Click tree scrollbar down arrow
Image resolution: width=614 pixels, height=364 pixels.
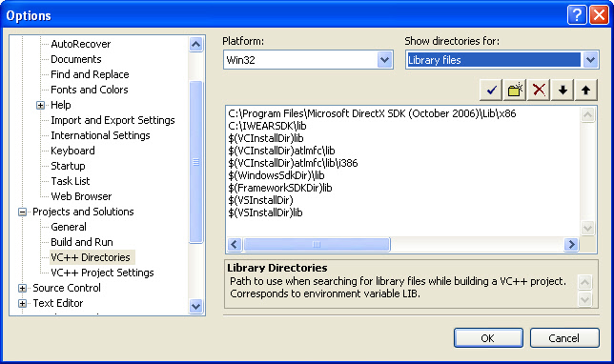pyautogui.click(x=195, y=306)
